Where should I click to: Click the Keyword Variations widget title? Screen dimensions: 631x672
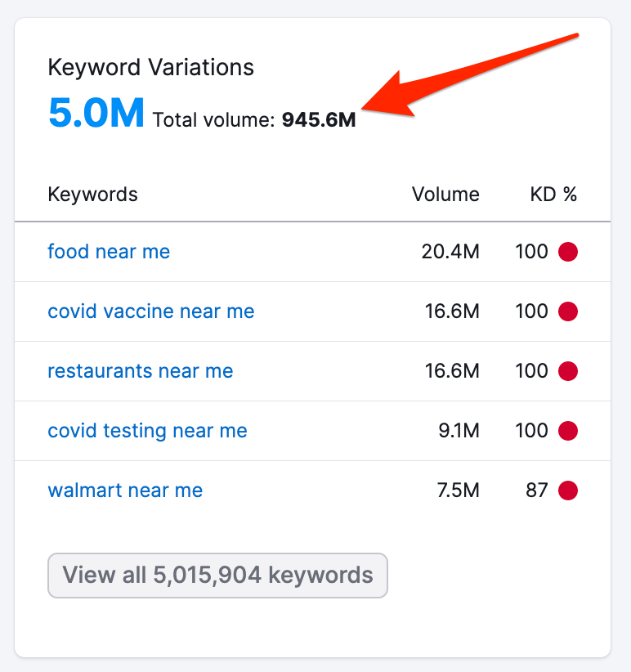pyautogui.click(x=150, y=67)
